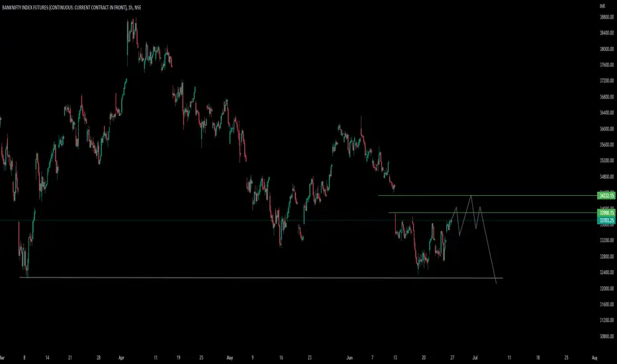Click the 33200.00 price axis label
The width and height of the screenshot is (617, 364).
pos(606,240)
